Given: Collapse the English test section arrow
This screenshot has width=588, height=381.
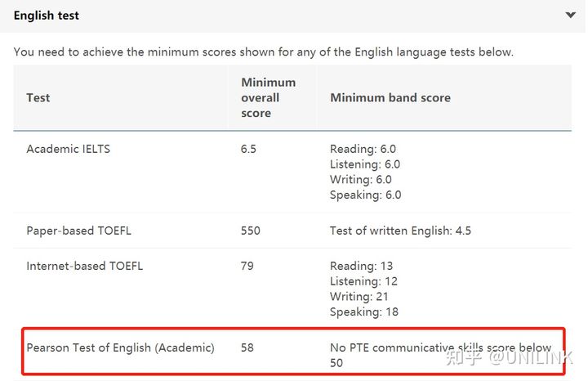Looking at the screenshot, I should pos(570,15).
